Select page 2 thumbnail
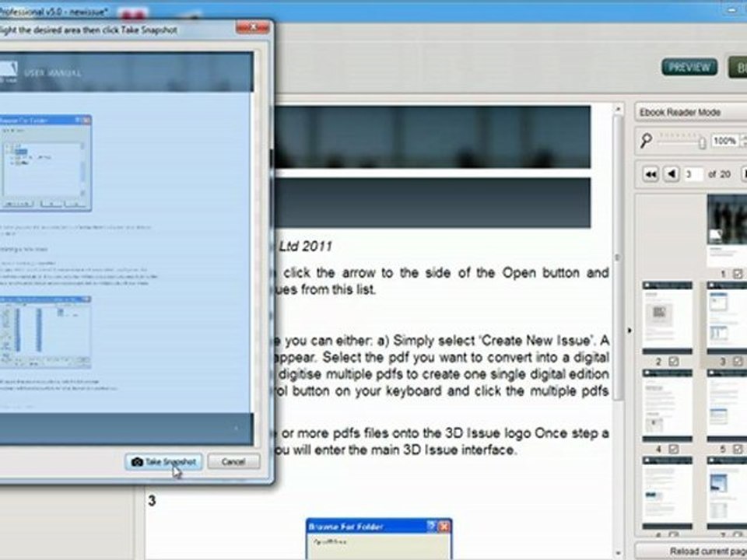This screenshot has width=747, height=560. tap(668, 317)
